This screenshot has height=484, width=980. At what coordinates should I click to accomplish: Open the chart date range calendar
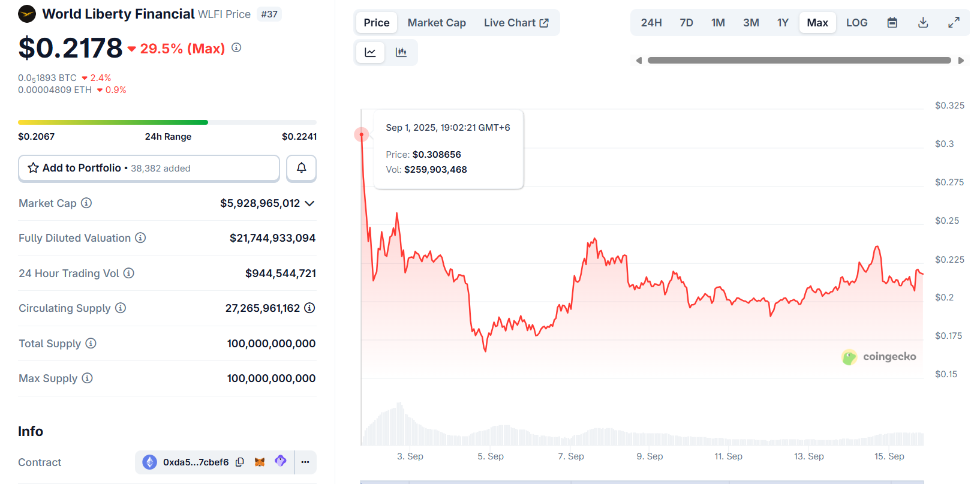click(x=892, y=22)
